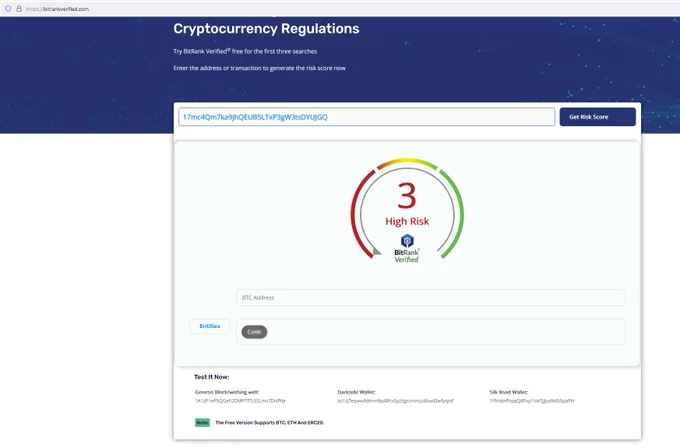Click the BTC Address field
Viewport: 680px width, 448px height.
tap(430, 298)
